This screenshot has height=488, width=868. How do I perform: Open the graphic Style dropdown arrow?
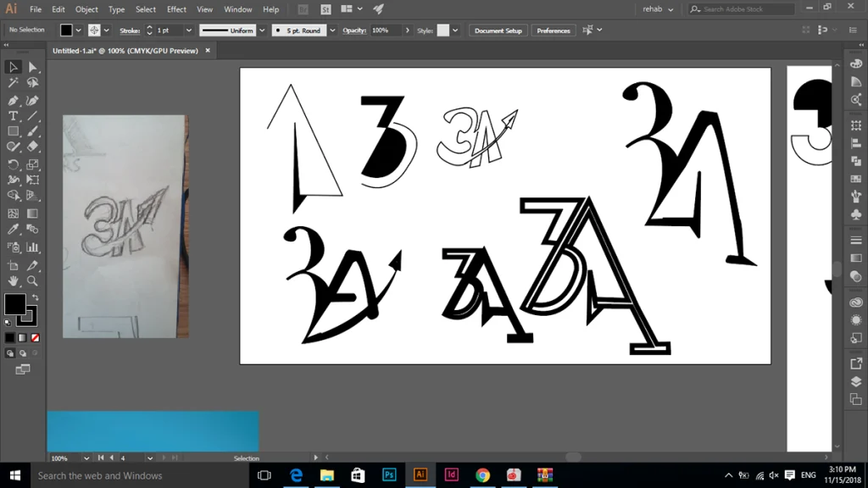[x=455, y=30]
